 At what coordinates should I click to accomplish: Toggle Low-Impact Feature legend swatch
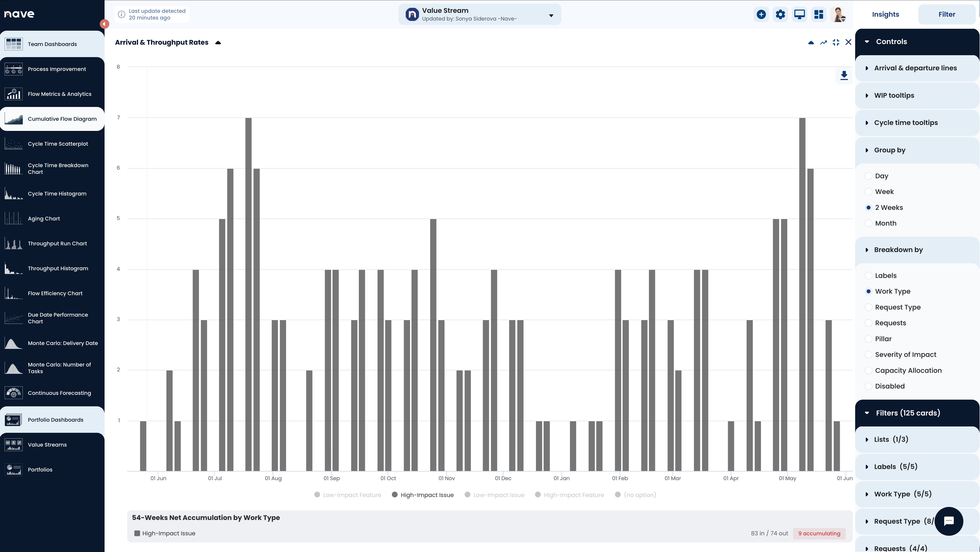317,495
